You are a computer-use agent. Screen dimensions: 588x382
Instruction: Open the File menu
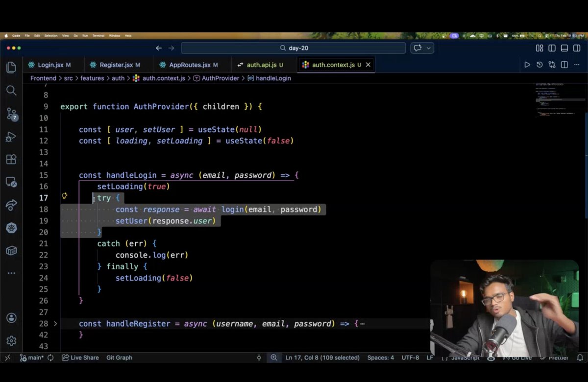(x=27, y=36)
